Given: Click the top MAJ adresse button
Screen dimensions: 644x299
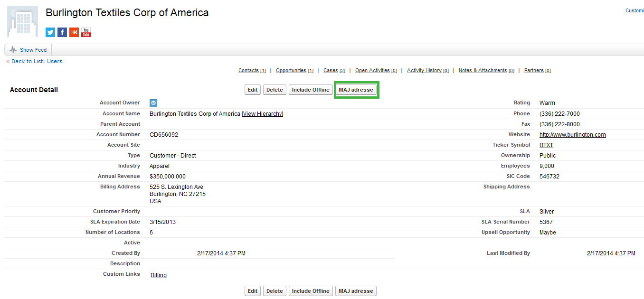Looking at the screenshot, I should [x=356, y=90].
